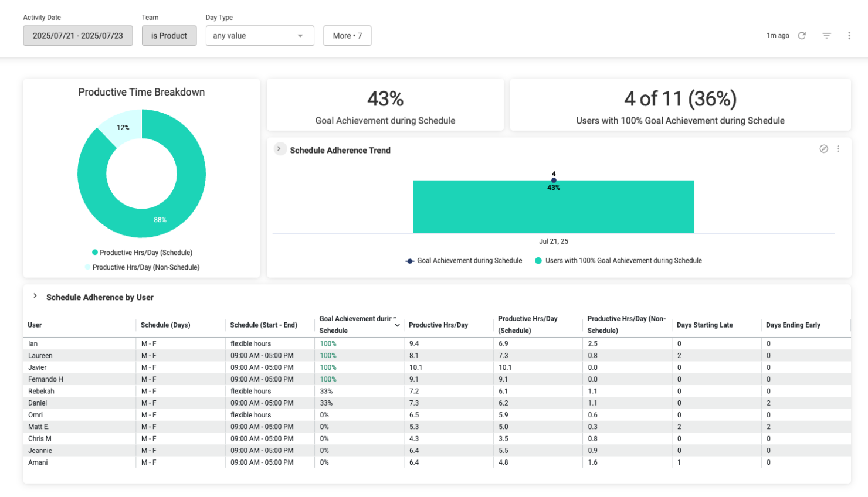Viewport: 868px width, 497px height.
Task: Expand the Schedule Adherence Trend tile chevron
Action: coord(280,149)
